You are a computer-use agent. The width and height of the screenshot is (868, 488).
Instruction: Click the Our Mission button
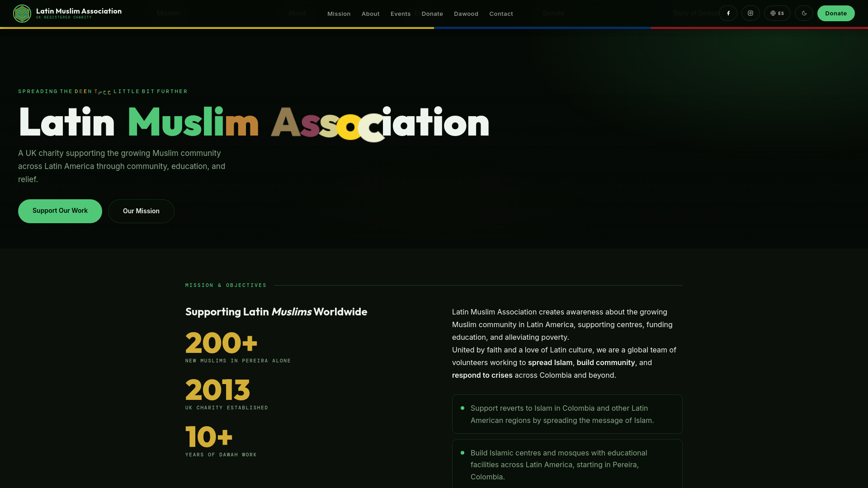[x=141, y=211]
